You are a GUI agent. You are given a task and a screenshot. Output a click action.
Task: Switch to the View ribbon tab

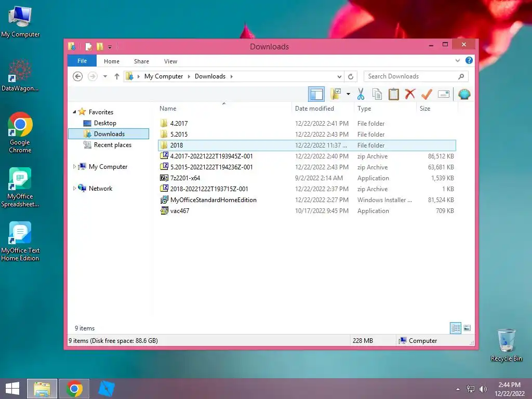pyautogui.click(x=170, y=61)
